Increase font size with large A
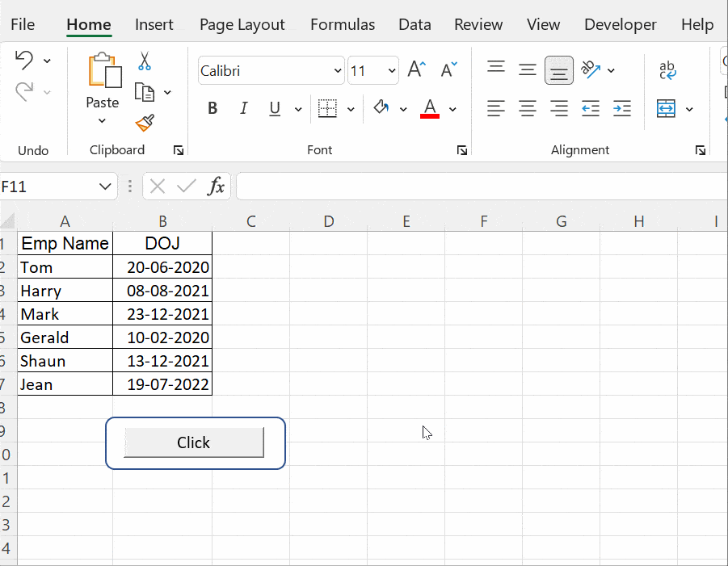The height and width of the screenshot is (566, 728). tap(416, 69)
